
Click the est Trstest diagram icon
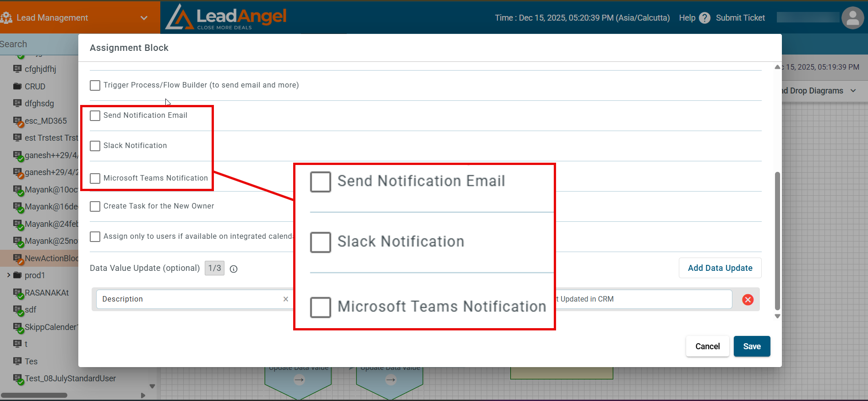pos(17,137)
